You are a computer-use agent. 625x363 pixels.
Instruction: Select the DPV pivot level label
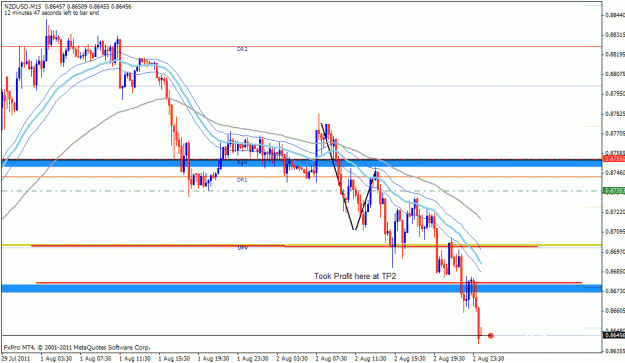pos(242,248)
